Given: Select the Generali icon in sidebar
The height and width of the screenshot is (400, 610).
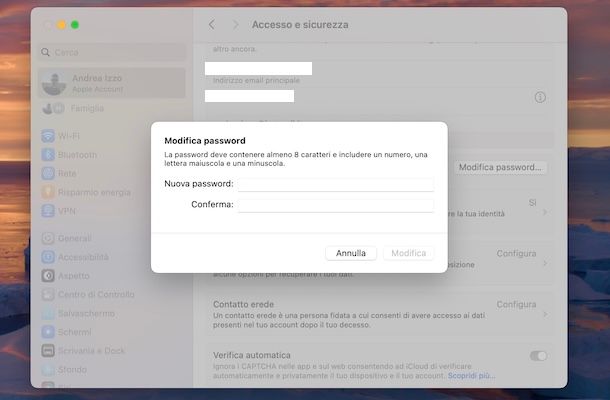Looking at the screenshot, I should (x=48, y=238).
